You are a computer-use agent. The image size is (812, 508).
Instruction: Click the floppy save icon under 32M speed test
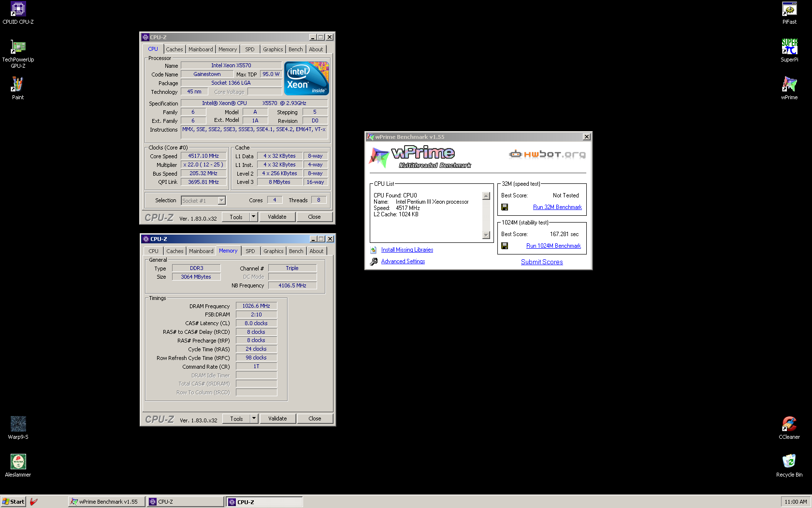click(x=505, y=207)
